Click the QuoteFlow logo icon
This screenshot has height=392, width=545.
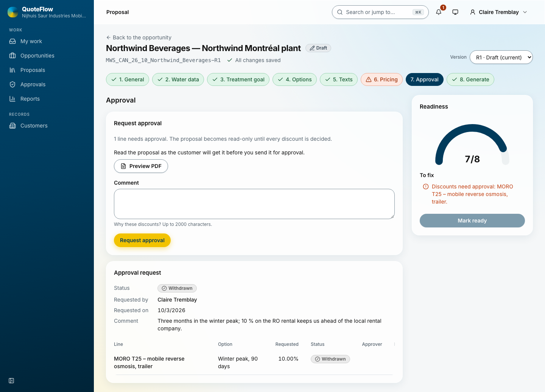tap(13, 12)
